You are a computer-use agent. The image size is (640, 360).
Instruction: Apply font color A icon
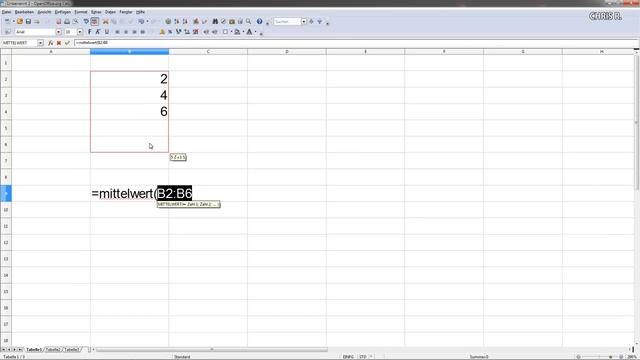pos(249,32)
